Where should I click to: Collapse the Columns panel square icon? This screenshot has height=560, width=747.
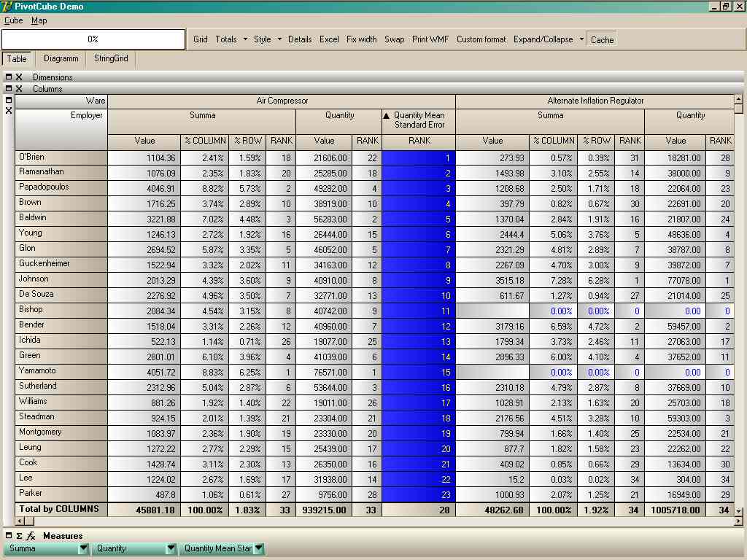pos(9,88)
